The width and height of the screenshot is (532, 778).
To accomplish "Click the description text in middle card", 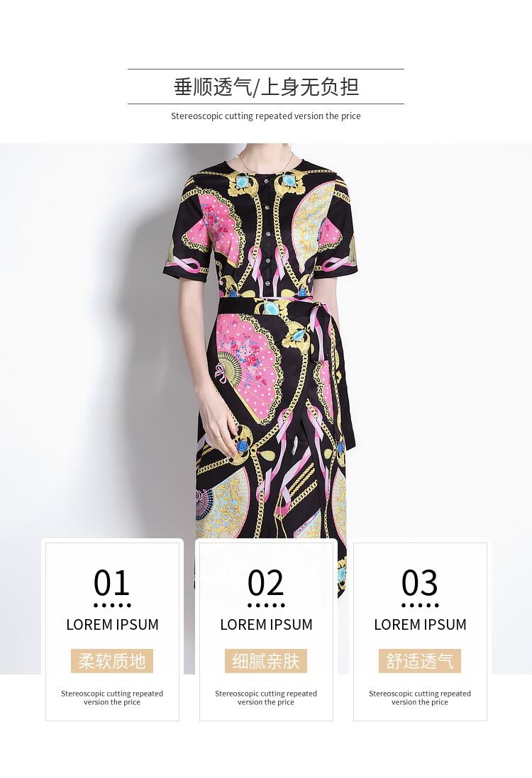I will [266, 698].
